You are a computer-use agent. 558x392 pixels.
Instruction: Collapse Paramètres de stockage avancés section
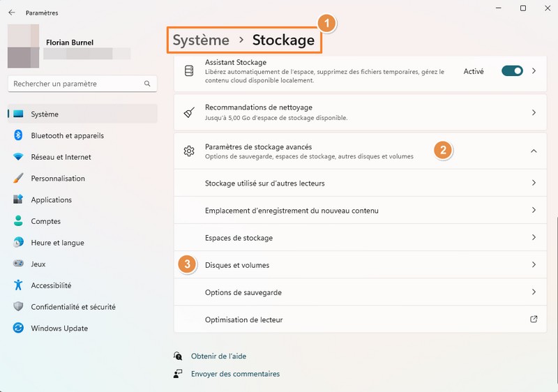tap(534, 151)
